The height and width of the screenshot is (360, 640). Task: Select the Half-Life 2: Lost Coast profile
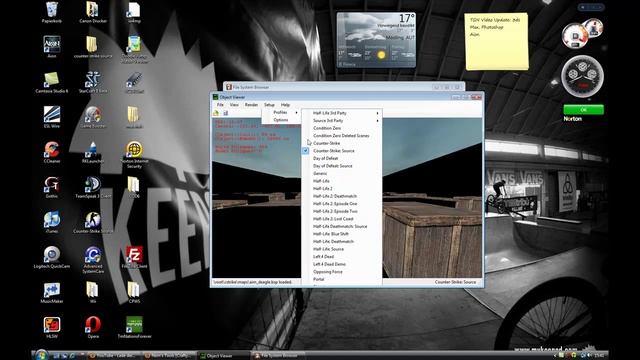point(342,219)
